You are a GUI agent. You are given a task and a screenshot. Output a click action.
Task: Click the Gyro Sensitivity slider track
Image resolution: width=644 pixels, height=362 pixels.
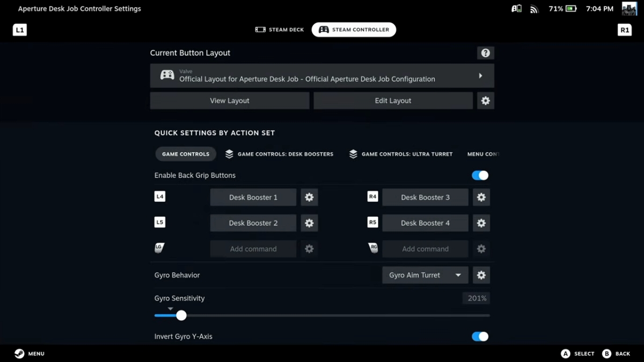(322, 315)
